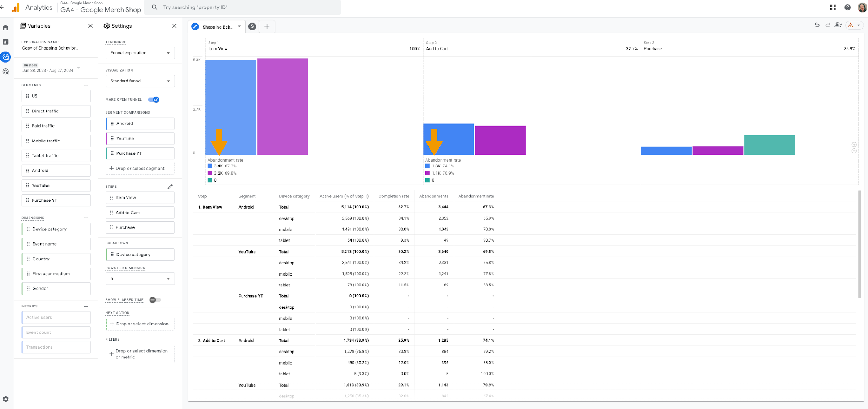Open the custom date range picker
868x409 pixels.
pyautogui.click(x=51, y=68)
